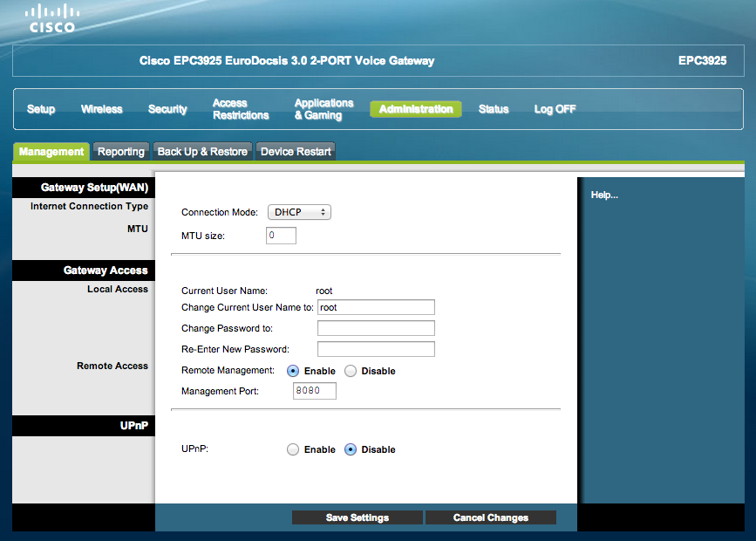Open the Wireless menu

(102, 109)
